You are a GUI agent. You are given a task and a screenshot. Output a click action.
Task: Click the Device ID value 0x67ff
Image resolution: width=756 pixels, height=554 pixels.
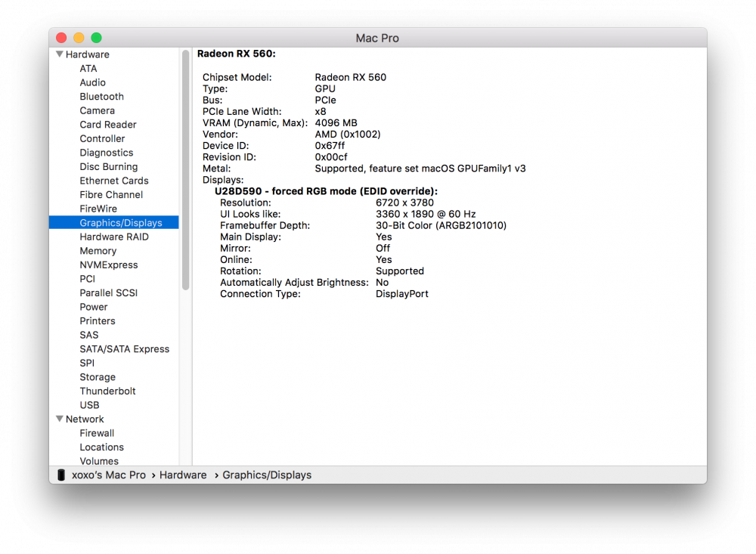(x=330, y=146)
